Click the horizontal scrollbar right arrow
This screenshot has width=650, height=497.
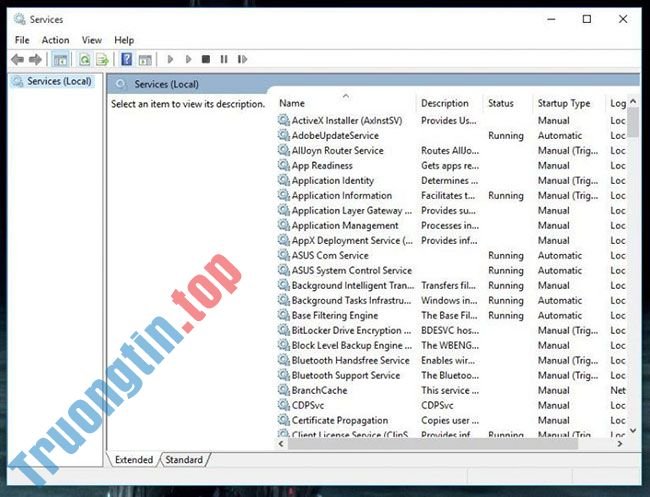(620, 444)
